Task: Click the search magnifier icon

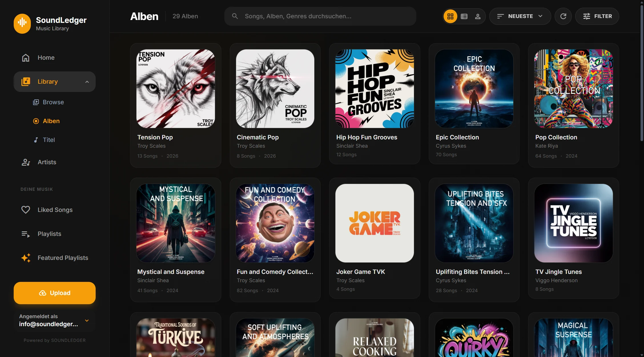Action: pyautogui.click(x=235, y=16)
